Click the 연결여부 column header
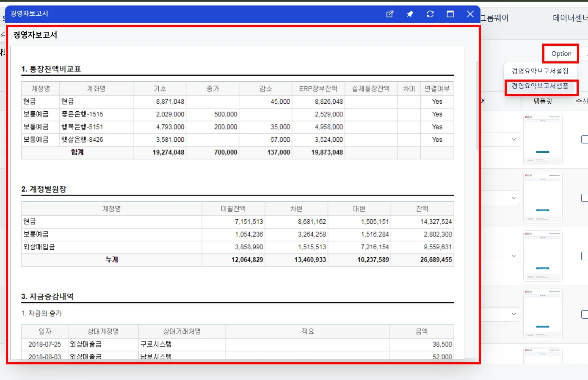Screen dimensions: 588x380 click(437, 88)
